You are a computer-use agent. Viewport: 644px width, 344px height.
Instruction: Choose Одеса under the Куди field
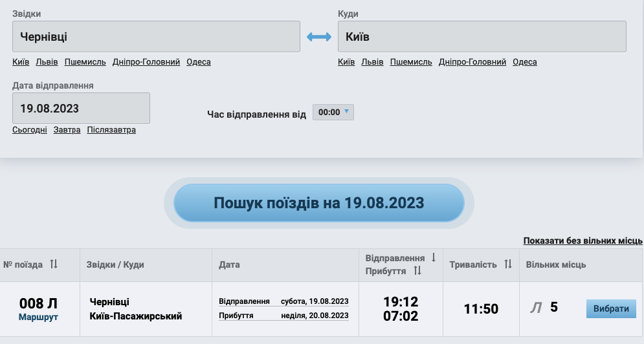pyautogui.click(x=525, y=62)
